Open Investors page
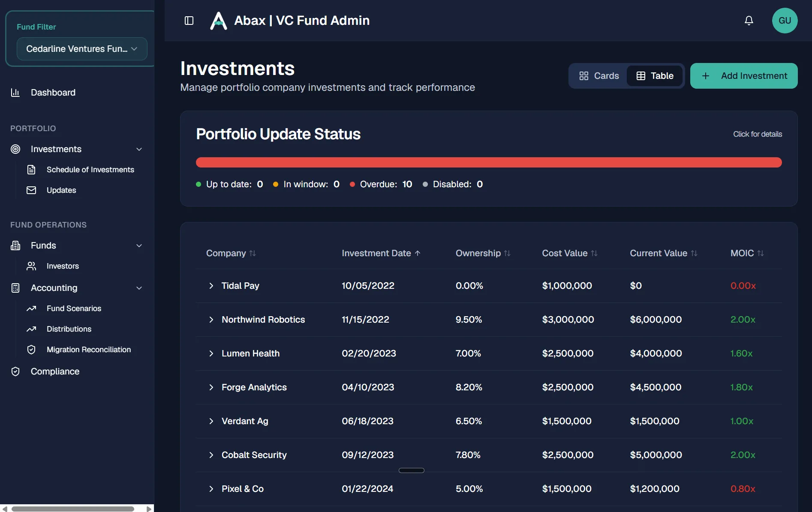This screenshot has width=812, height=512. (63, 266)
